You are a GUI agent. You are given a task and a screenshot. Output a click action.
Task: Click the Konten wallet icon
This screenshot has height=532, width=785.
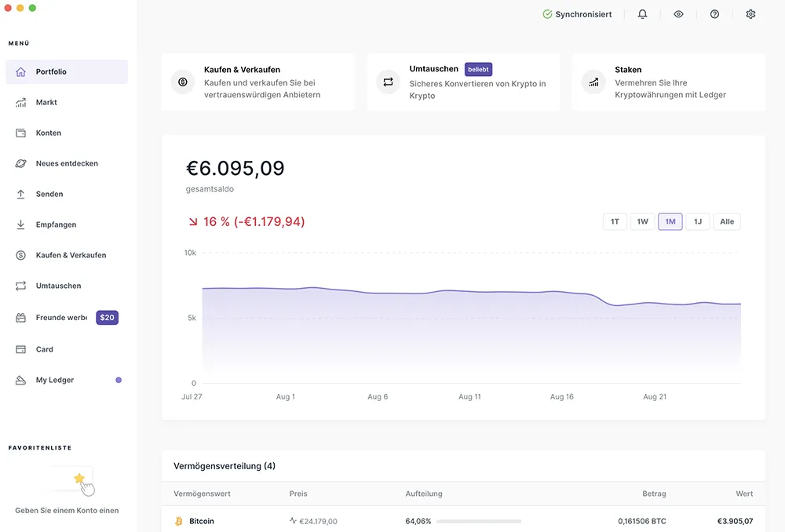20,133
